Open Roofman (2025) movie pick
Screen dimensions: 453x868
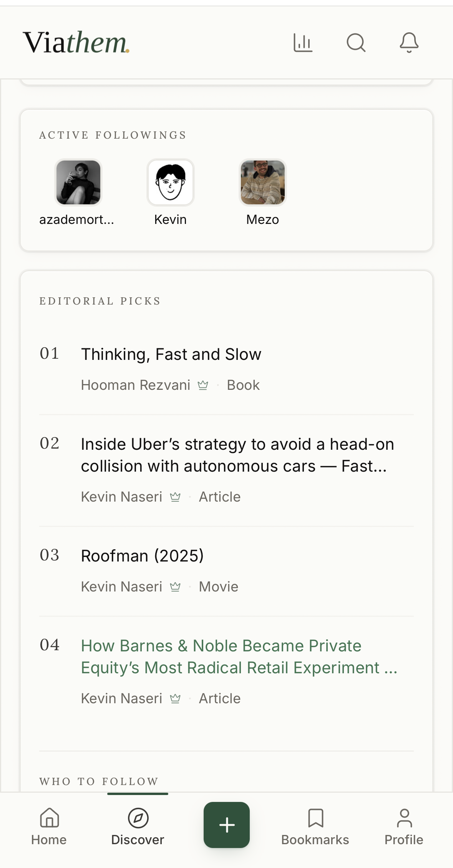[142, 556]
